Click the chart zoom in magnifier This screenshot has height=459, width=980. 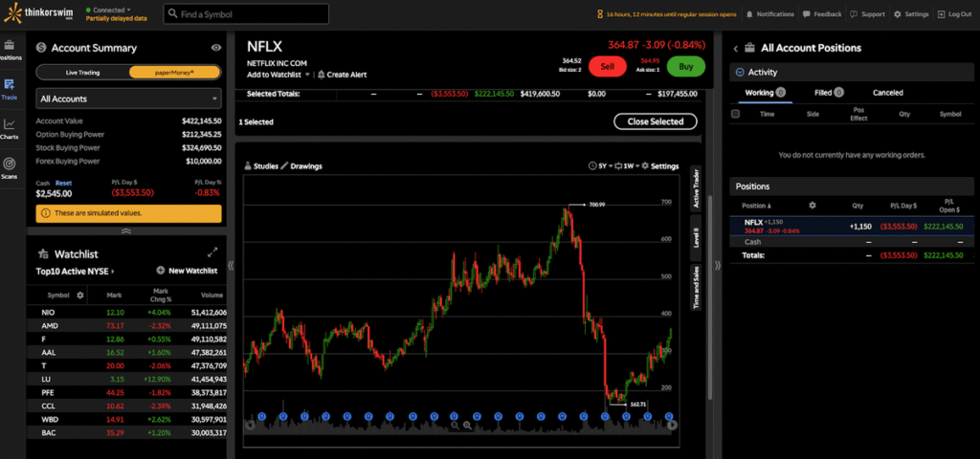(x=467, y=426)
